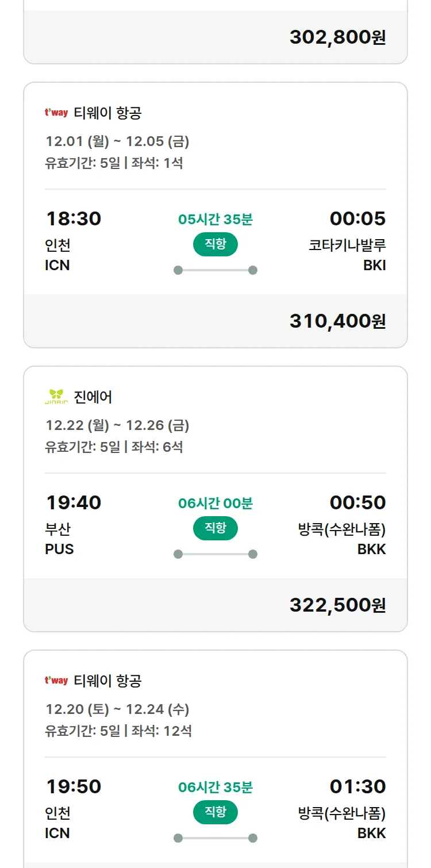This screenshot has width=431, height=868.
Task: Click the route line on the ICN to BKI flight
Action: click(x=215, y=270)
